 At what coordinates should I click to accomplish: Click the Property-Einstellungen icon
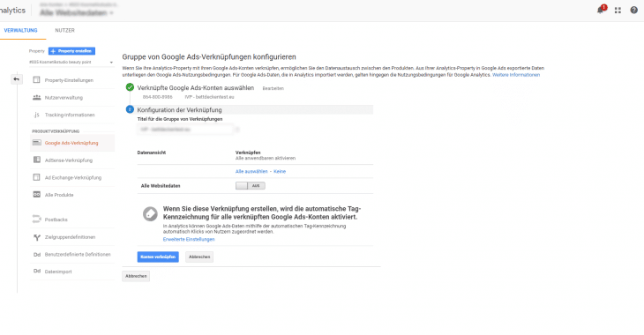click(36, 79)
